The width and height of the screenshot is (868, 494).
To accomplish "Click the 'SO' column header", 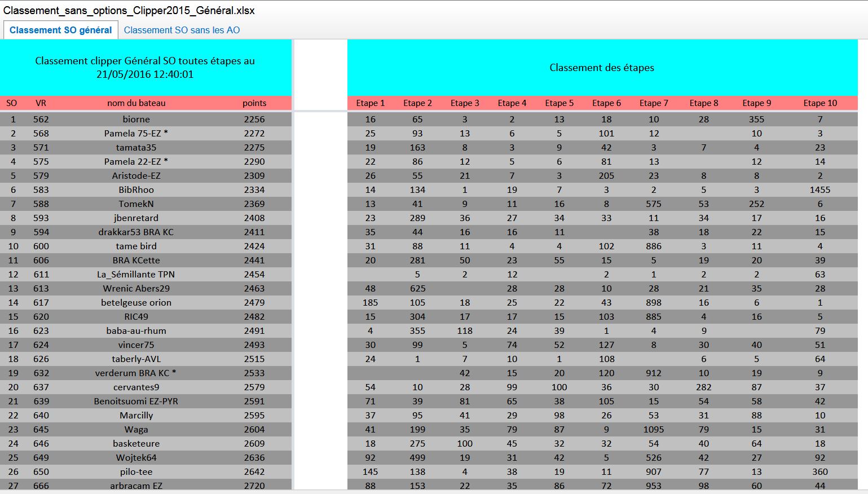I will click(x=11, y=103).
